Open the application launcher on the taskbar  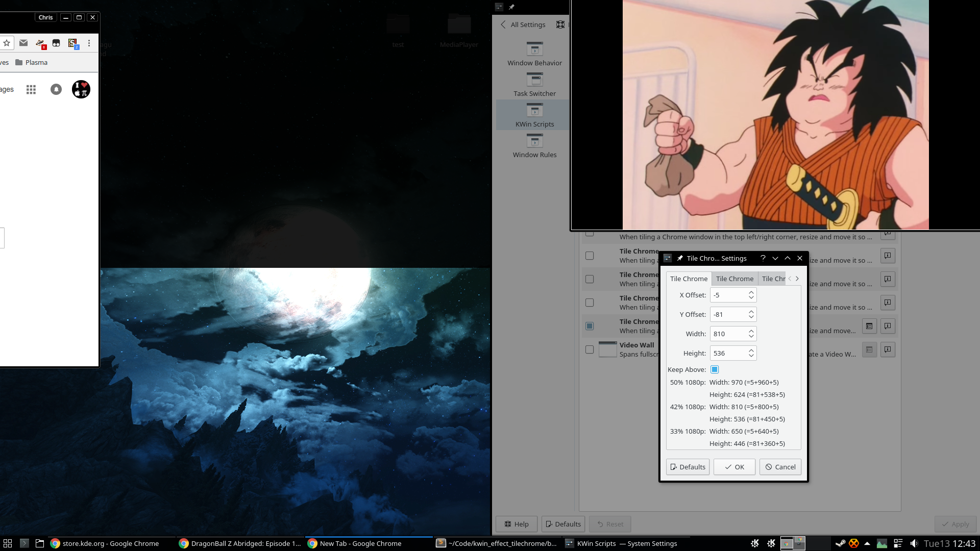click(x=8, y=543)
